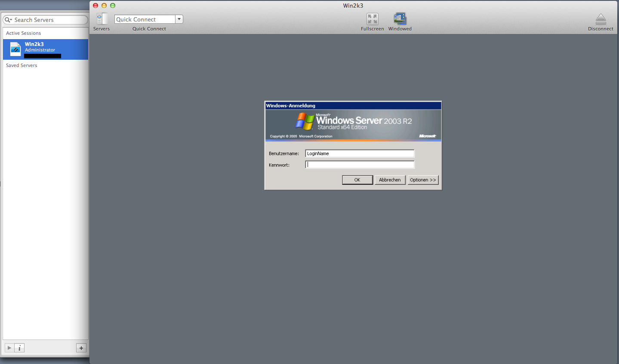Click the play button at sidebar bottom
The image size is (619, 364).
click(9, 348)
